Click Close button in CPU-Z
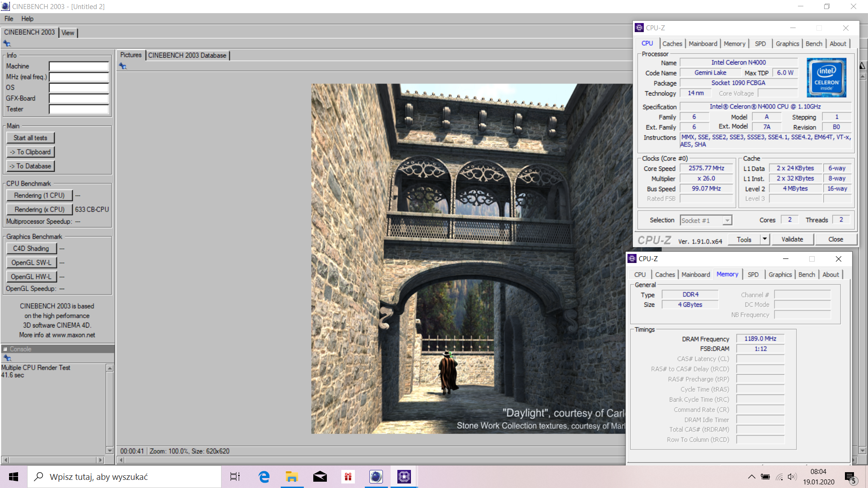 [835, 239]
